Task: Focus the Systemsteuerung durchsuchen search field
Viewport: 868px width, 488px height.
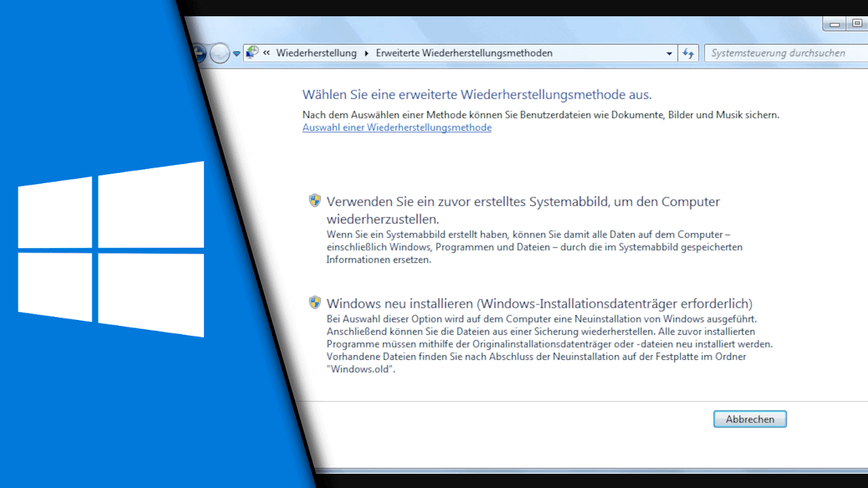Action: point(785,53)
